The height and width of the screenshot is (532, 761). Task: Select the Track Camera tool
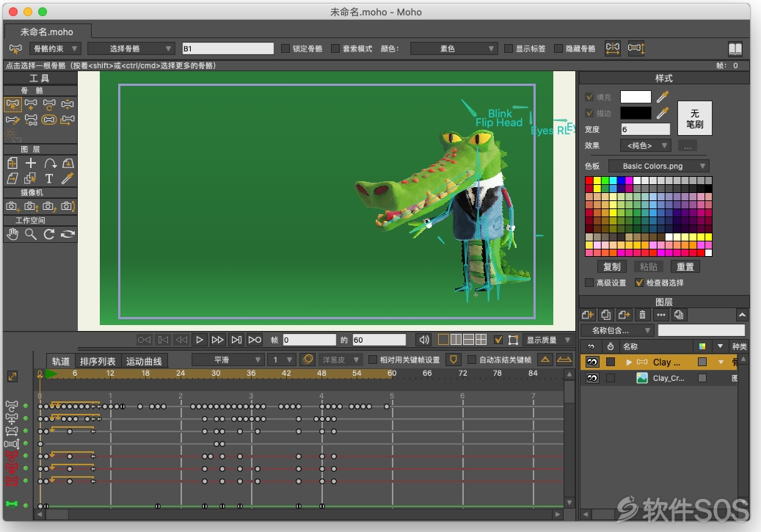tap(12, 206)
